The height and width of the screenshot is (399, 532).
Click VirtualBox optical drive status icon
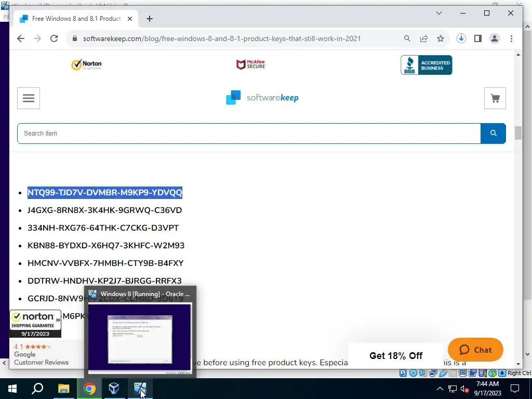pos(413,373)
